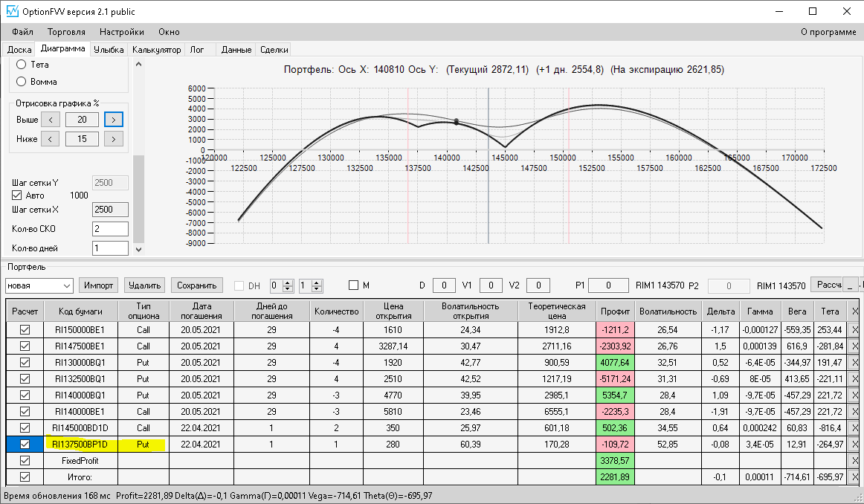Viewport: 864px width, 504px height.
Task: Open the Файл menu
Action: (x=22, y=32)
